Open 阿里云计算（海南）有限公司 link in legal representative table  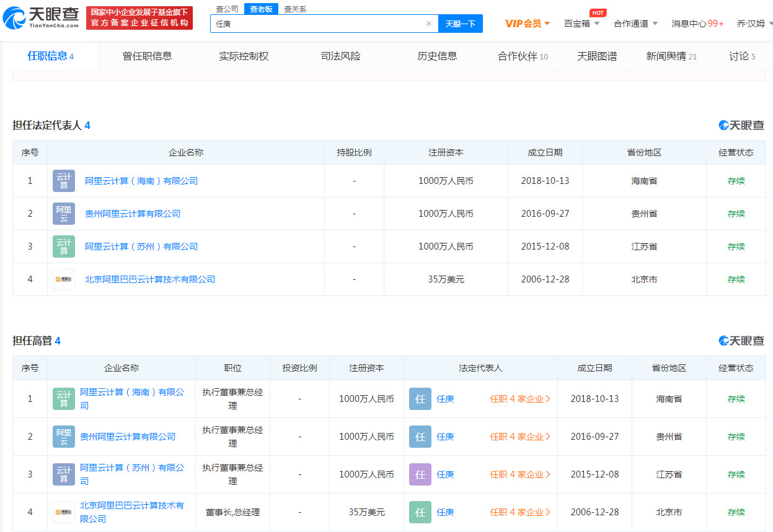point(141,181)
